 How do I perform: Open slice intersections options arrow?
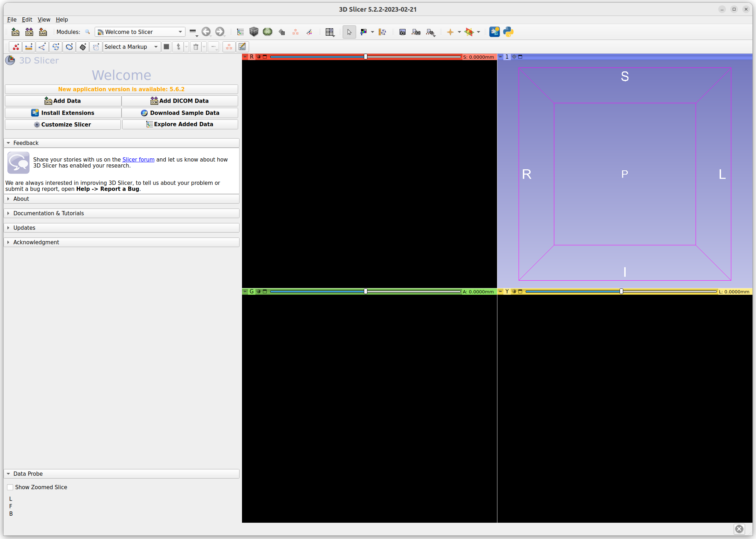click(479, 32)
